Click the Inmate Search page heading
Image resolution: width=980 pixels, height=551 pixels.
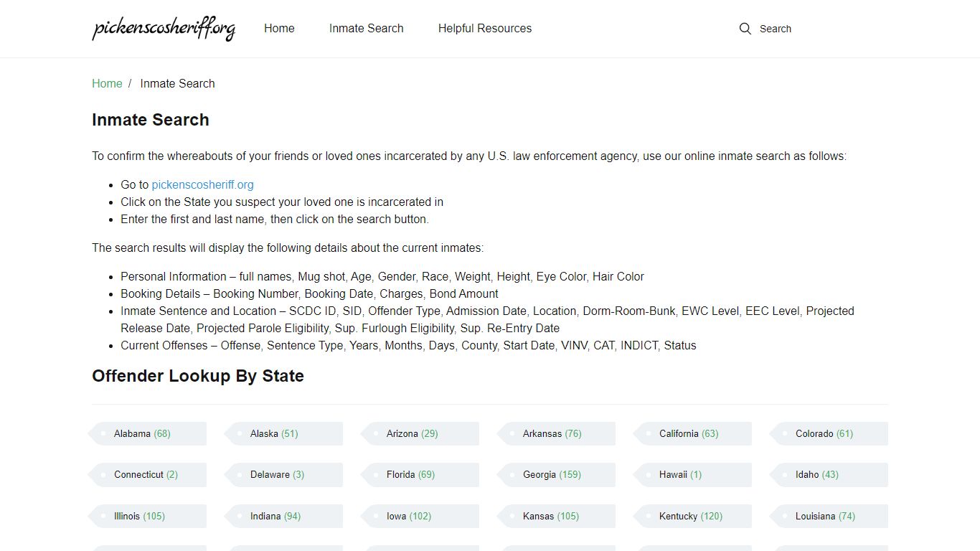(151, 120)
